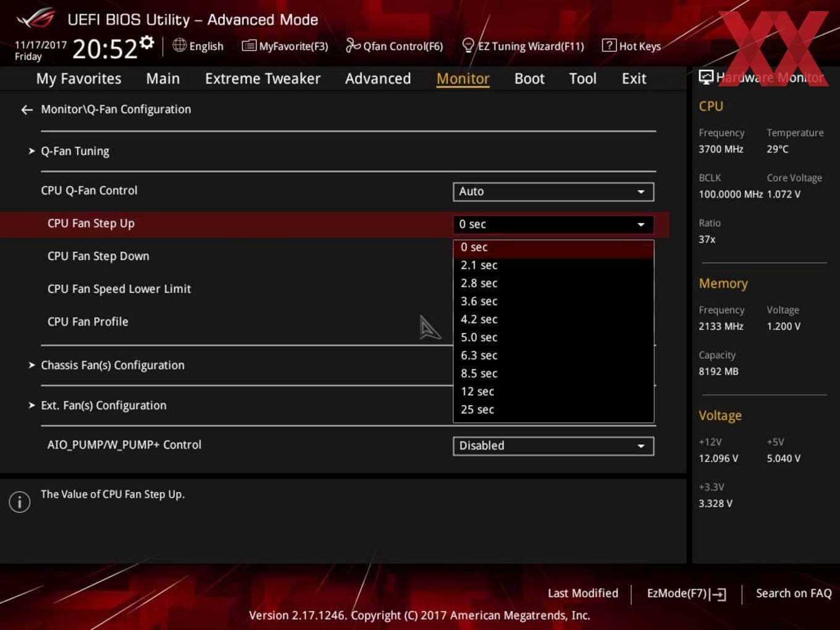Launch EZ Tuning Wizard(F11) bulb icon
840x630 pixels.
pyautogui.click(x=468, y=45)
